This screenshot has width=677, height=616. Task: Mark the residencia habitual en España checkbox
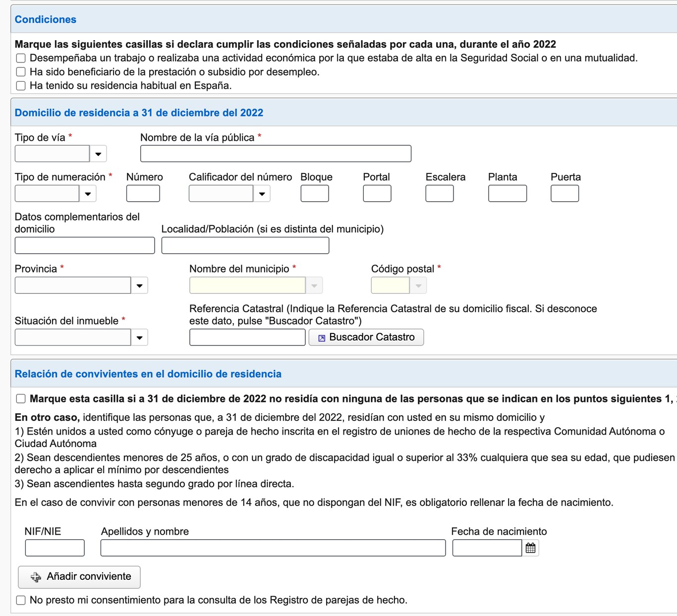(x=21, y=86)
